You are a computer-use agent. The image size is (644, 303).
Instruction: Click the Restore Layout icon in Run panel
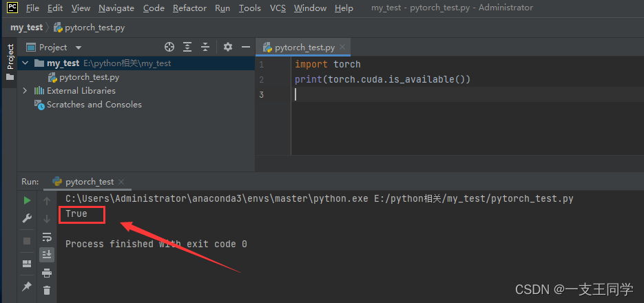(27, 264)
